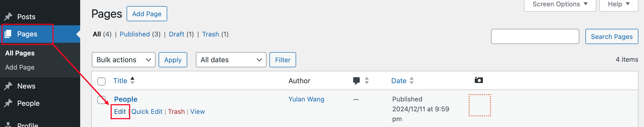This screenshot has height=127, width=644.
Task: Open the All dates dropdown
Action: 231,60
